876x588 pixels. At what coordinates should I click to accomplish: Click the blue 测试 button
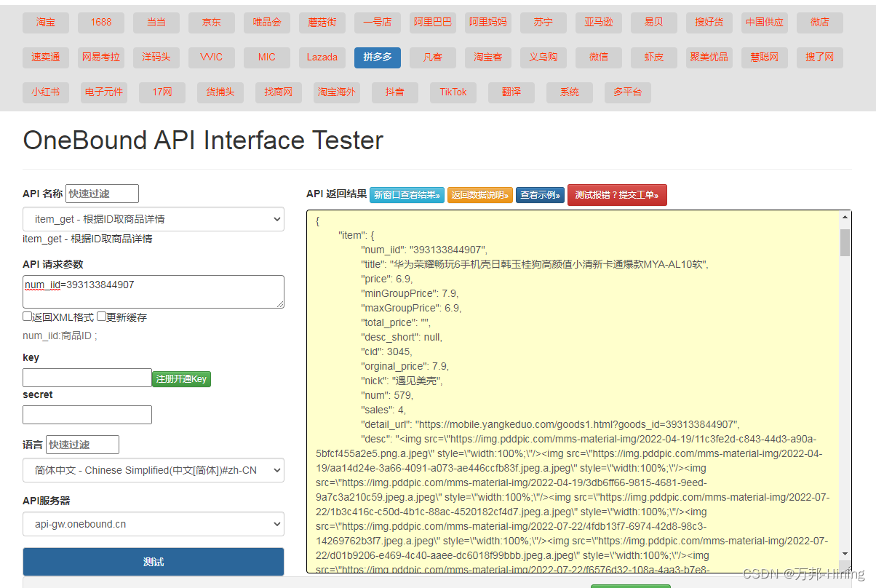pyautogui.click(x=154, y=562)
